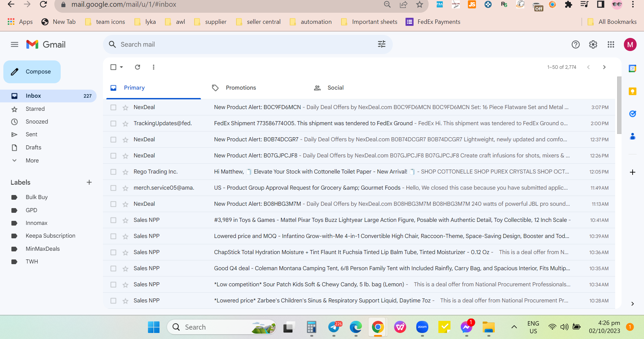Bookmark this page with star icon

coord(420,4)
